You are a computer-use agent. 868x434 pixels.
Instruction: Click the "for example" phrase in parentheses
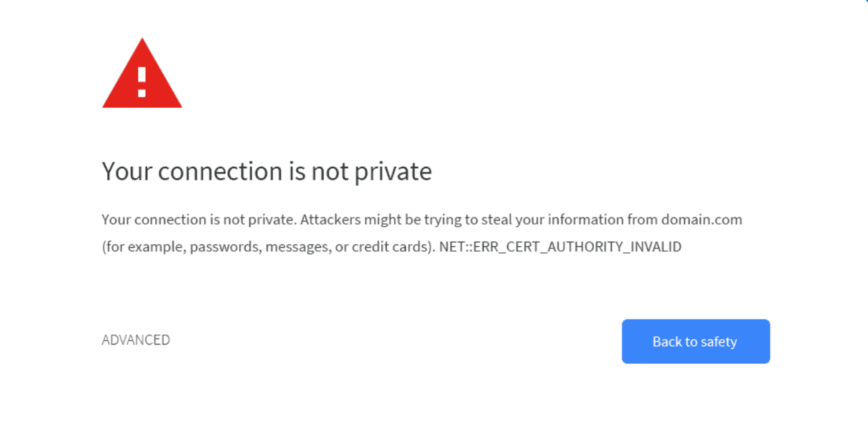(x=144, y=247)
